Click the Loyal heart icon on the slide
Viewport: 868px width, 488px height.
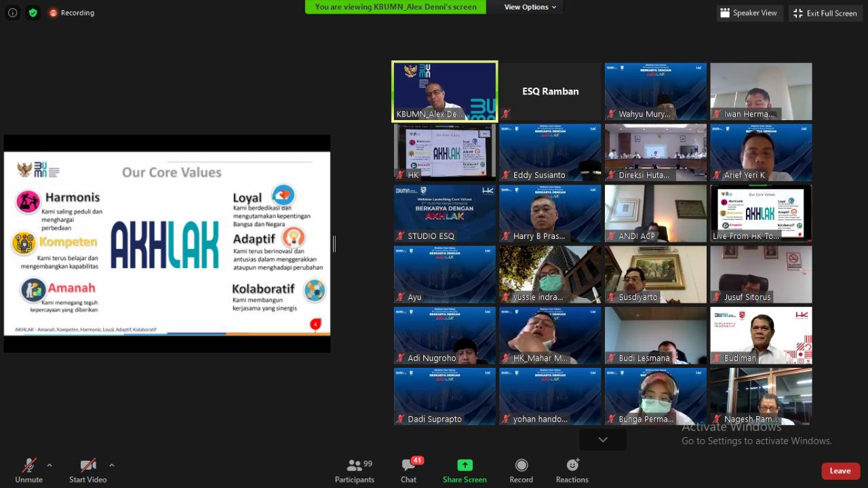pyautogui.click(x=283, y=195)
